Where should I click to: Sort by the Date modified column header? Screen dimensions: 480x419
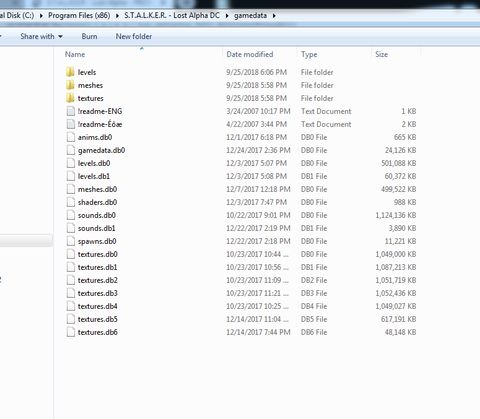coord(250,54)
